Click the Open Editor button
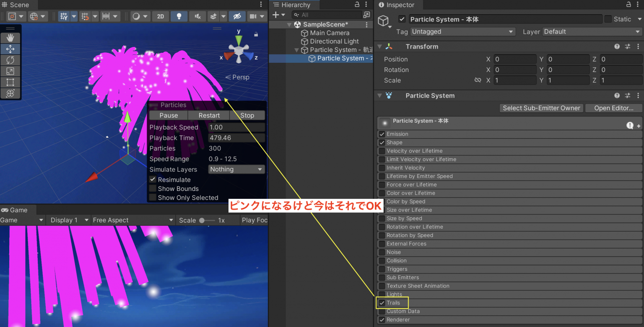This screenshot has height=327, width=644. click(x=613, y=108)
